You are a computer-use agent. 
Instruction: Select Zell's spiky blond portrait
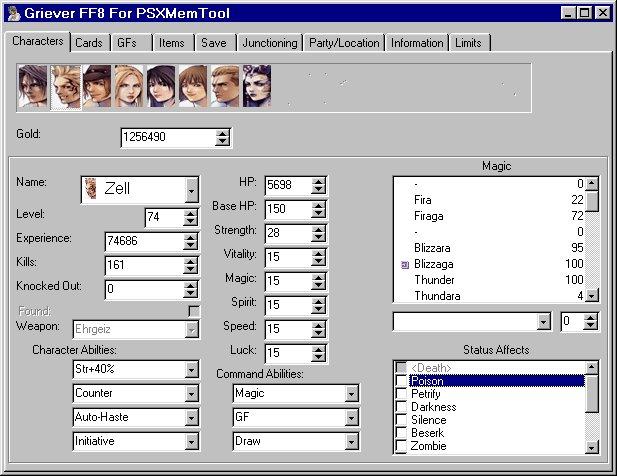tap(65, 87)
